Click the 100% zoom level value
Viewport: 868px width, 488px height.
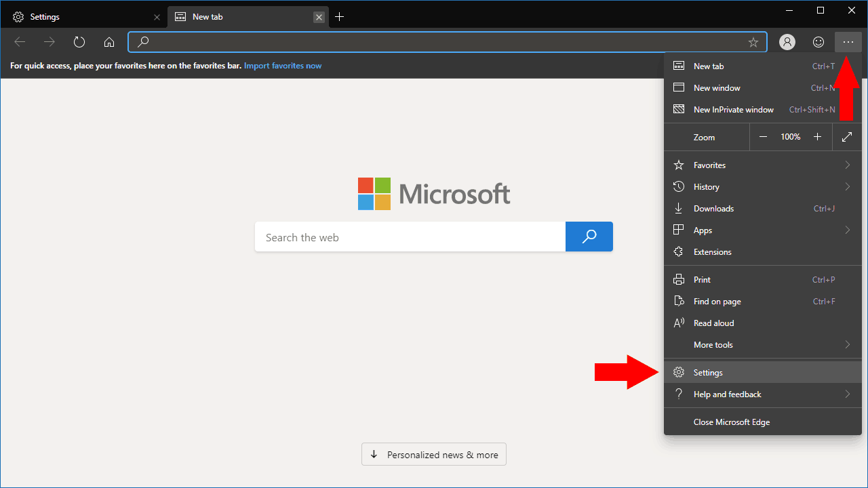click(790, 137)
